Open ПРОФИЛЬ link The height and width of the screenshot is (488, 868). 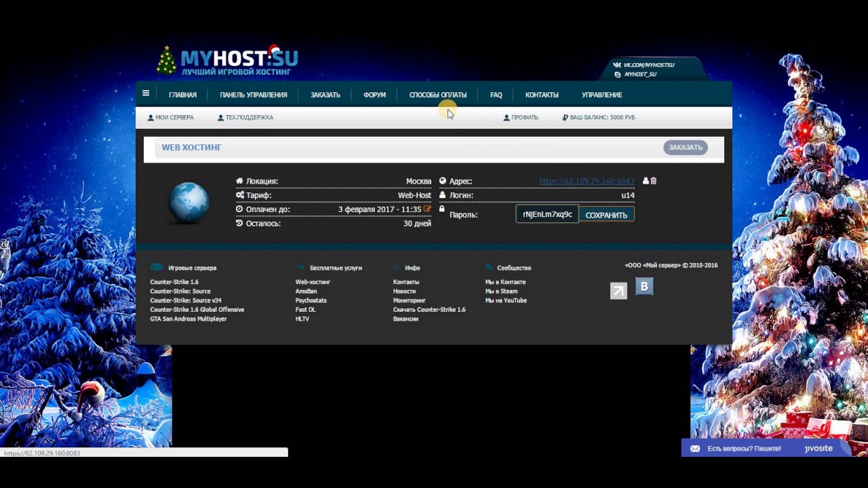click(x=521, y=117)
